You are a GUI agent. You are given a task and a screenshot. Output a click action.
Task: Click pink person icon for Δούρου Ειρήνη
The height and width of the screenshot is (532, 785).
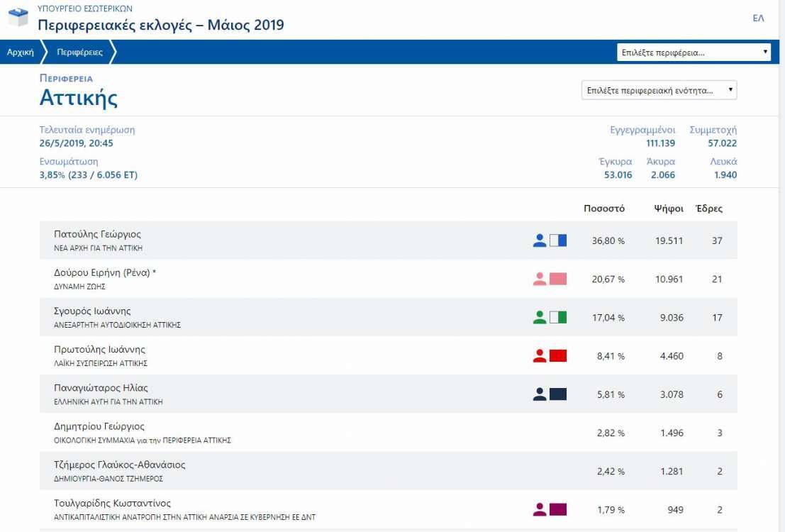(540, 279)
